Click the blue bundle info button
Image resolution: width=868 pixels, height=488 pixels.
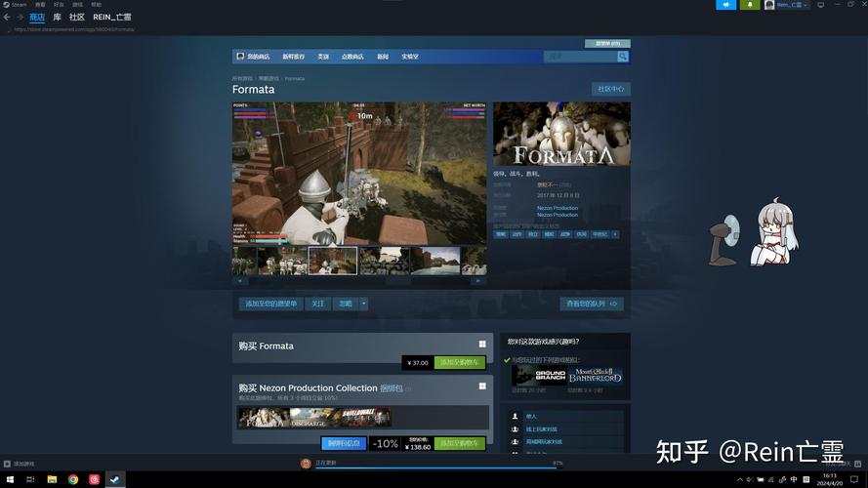pyautogui.click(x=344, y=443)
